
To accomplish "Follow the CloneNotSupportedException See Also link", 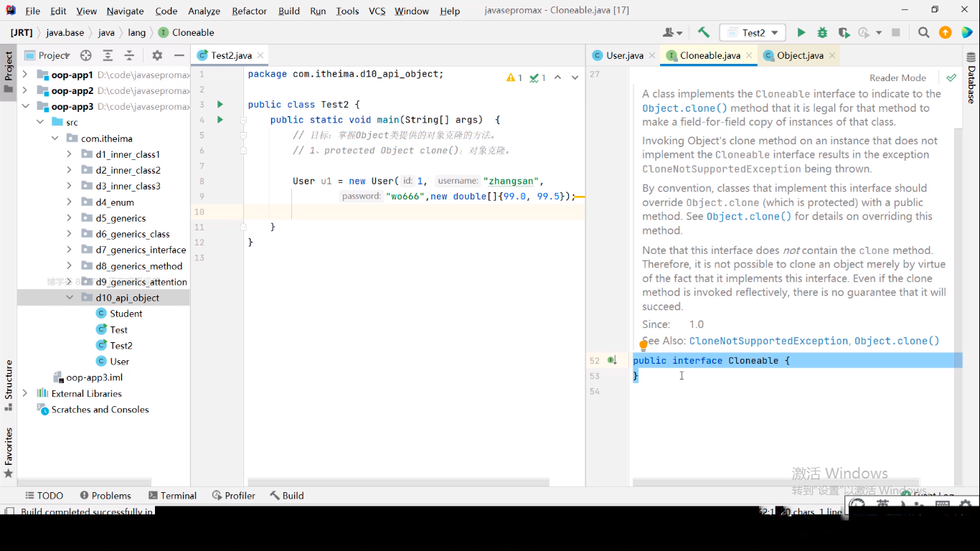I will 768,341.
